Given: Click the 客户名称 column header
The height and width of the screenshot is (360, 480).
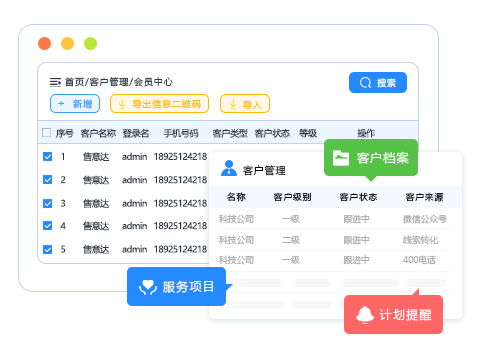Looking at the screenshot, I should [98, 133].
